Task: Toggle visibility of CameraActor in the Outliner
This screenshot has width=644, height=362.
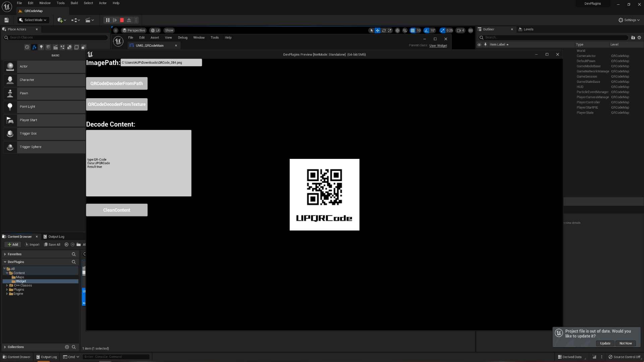Action: pyautogui.click(x=480, y=56)
